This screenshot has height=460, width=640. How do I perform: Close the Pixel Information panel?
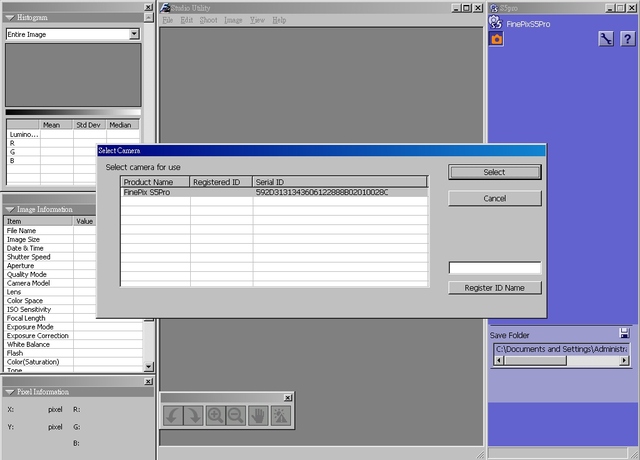[x=149, y=381]
